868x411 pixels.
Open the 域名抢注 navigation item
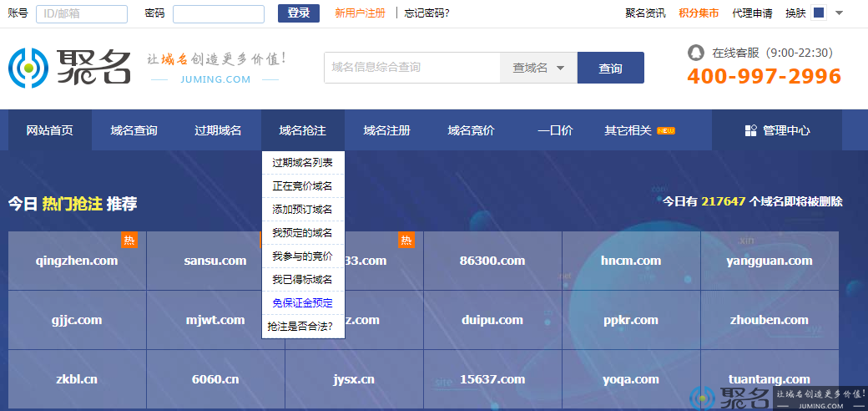point(303,130)
